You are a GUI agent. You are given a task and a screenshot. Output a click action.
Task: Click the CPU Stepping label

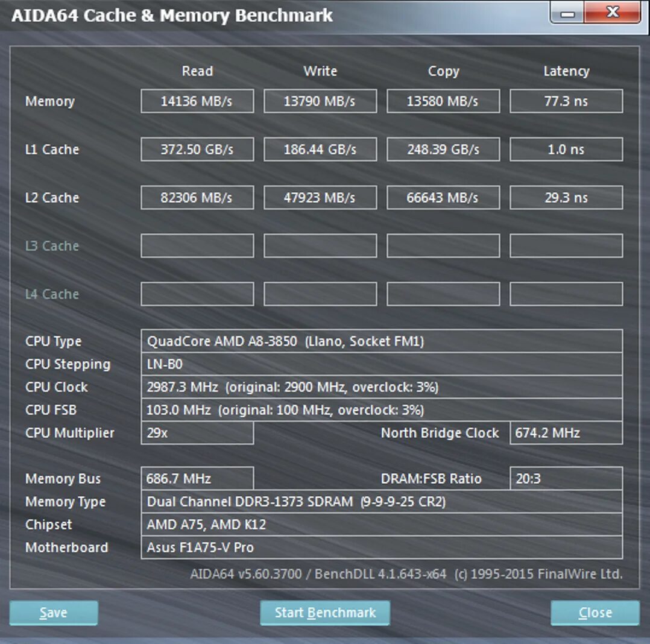pos(68,365)
